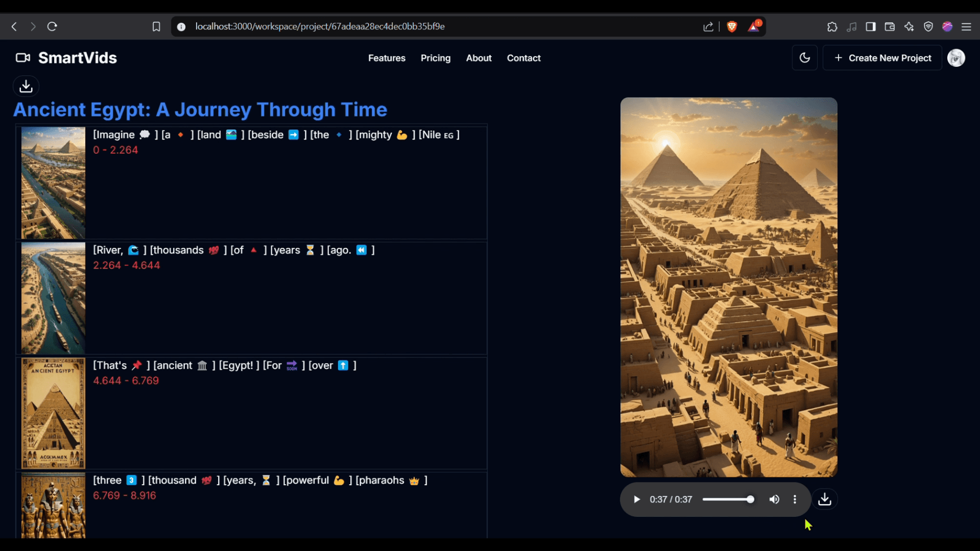The image size is (980, 551).
Task: Open browser profile avatar icon
Action: [x=947, y=27]
